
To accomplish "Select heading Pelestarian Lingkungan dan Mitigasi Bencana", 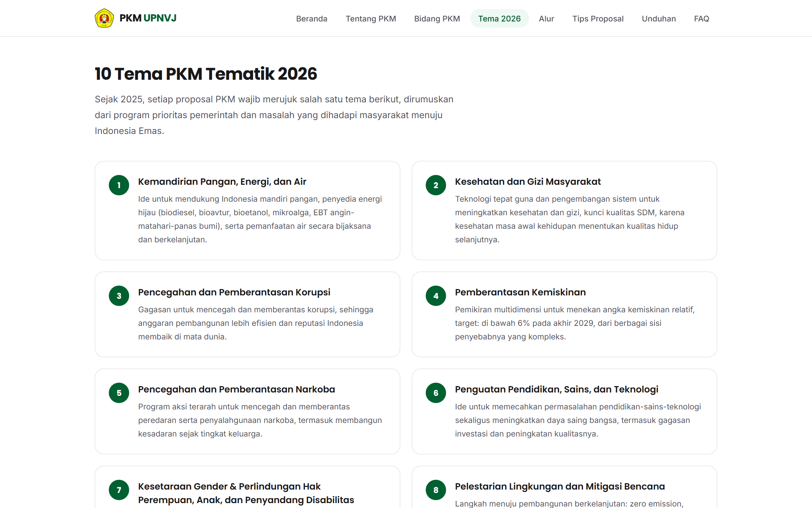I will tap(560, 487).
